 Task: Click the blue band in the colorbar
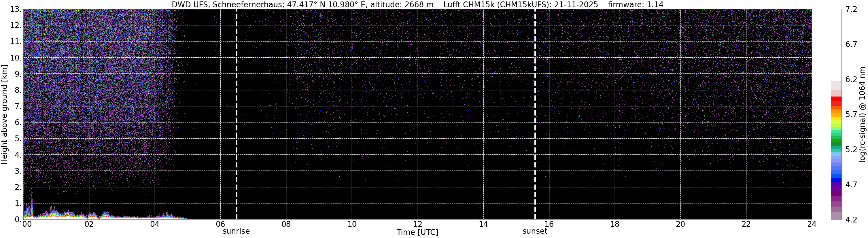point(836,178)
